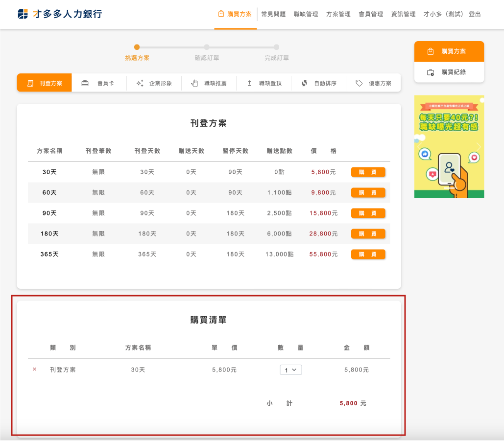Open 會員管理 from the top menu

371,14
